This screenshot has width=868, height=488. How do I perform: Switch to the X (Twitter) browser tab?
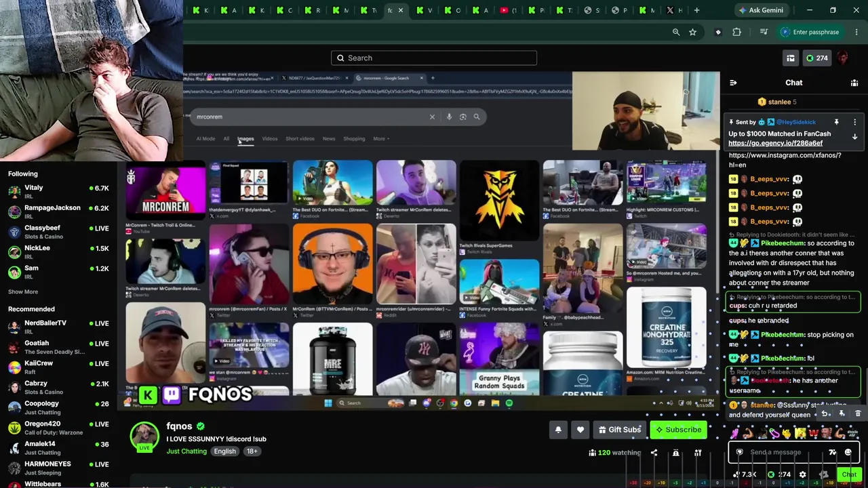pyautogui.click(x=674, y=10)
